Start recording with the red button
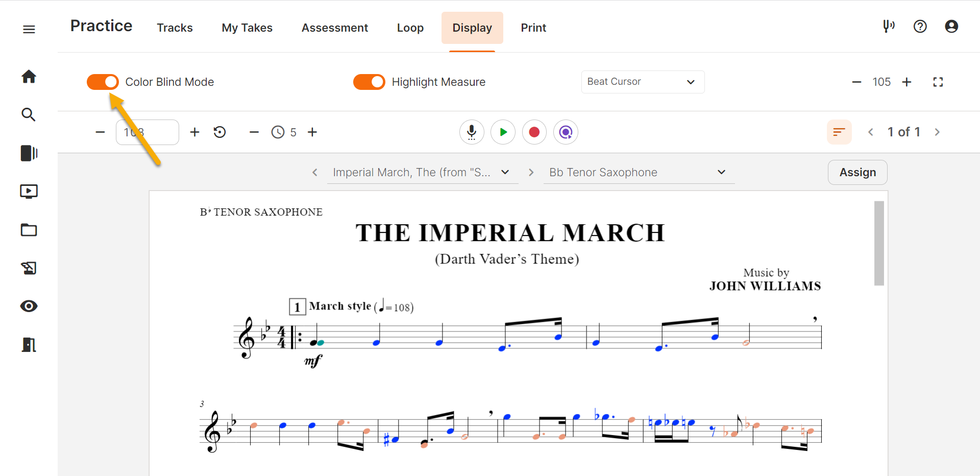Image resolution: width=980 pixels, height=476 pixels. point(534,132)
